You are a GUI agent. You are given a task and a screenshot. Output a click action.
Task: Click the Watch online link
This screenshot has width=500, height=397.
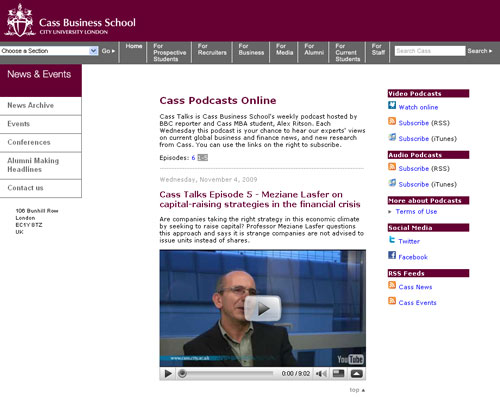click(x=418, y=107)
